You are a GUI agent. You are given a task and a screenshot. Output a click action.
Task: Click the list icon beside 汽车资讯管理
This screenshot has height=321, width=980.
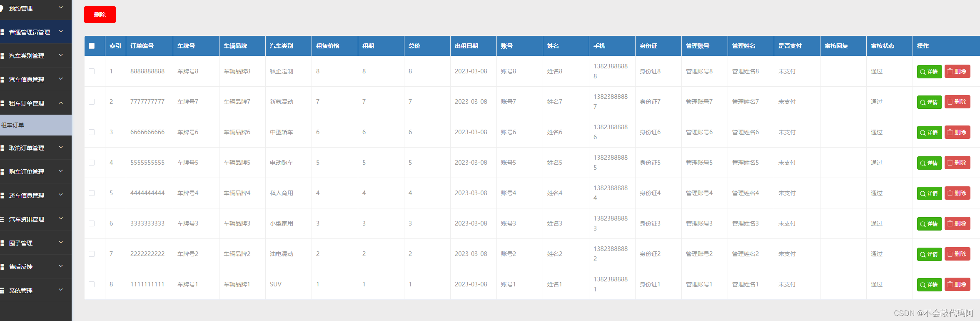pyautogui.click(x=2, y=219)
